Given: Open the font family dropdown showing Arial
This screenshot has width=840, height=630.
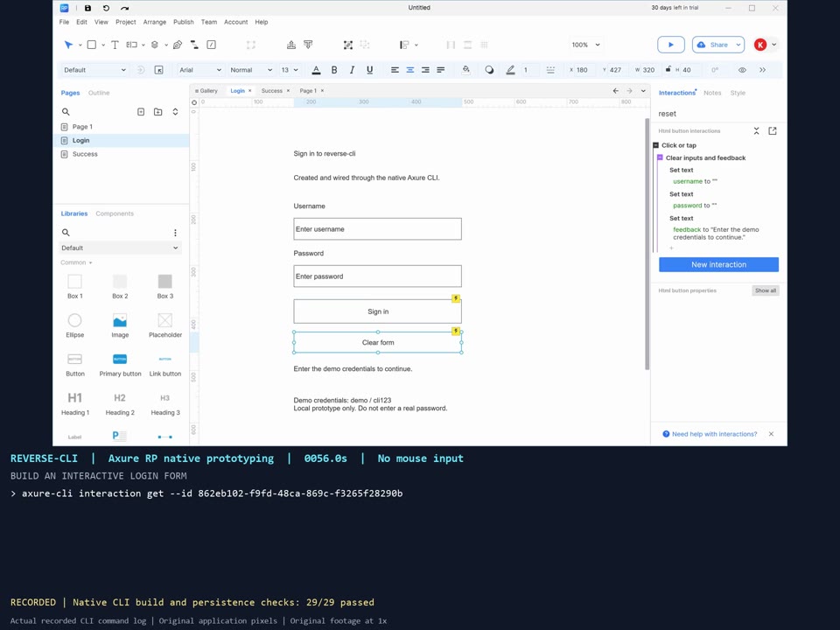Looking at the screenshot, I should (x=200, y=70).
